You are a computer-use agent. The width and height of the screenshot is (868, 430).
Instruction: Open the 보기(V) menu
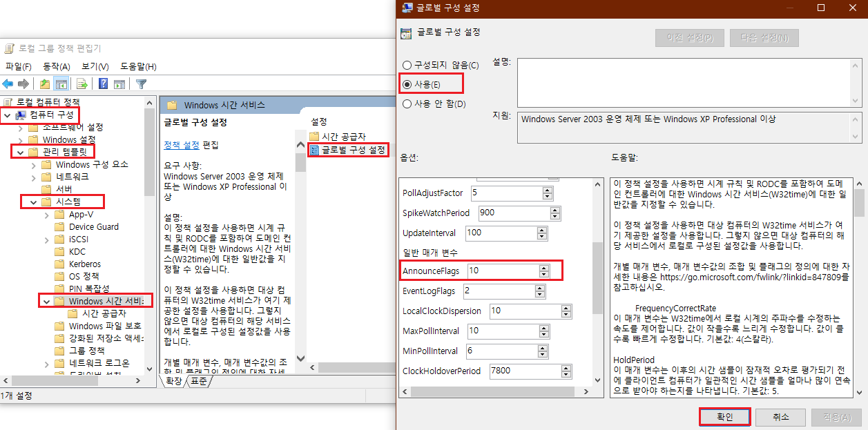coord(95,66)
